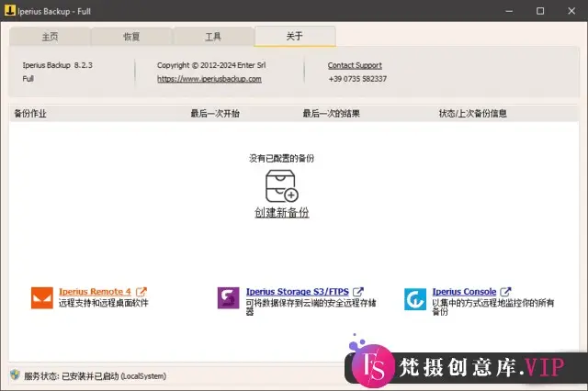The image size is (588, 391).
Task: Click the 关于 tab
Action: (x=295, y=36)
